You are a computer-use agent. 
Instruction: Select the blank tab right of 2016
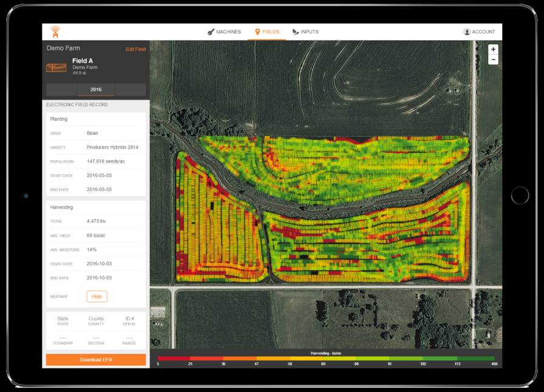[x=131, y=89]
